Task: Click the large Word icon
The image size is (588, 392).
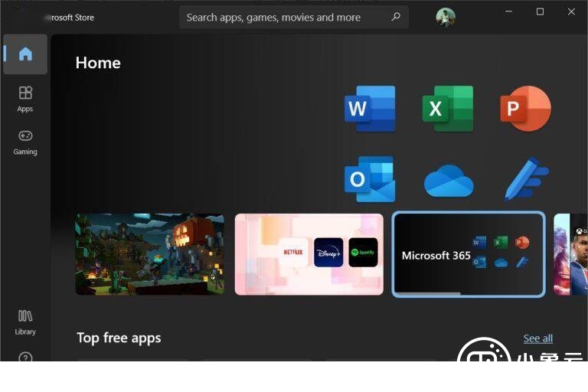Action: 370,109
